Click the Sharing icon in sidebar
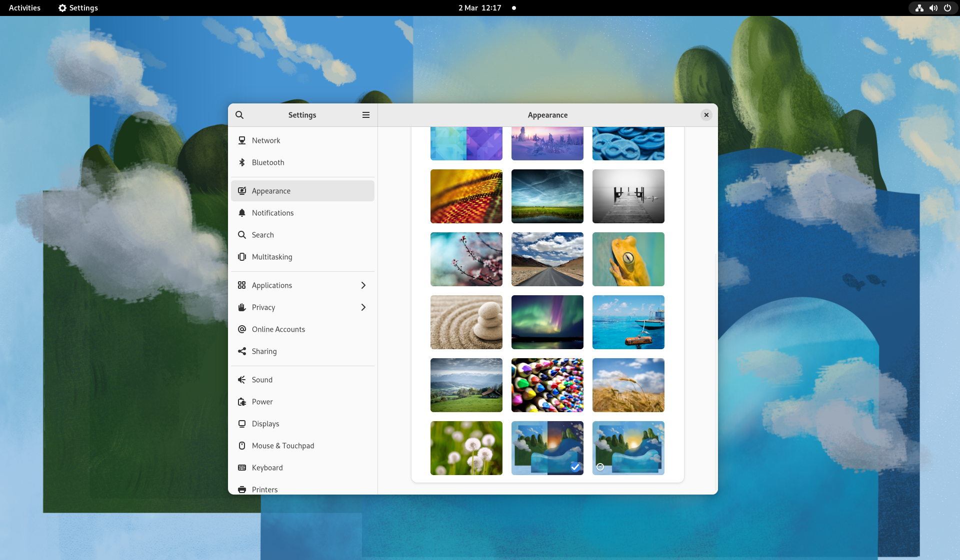 242,351
